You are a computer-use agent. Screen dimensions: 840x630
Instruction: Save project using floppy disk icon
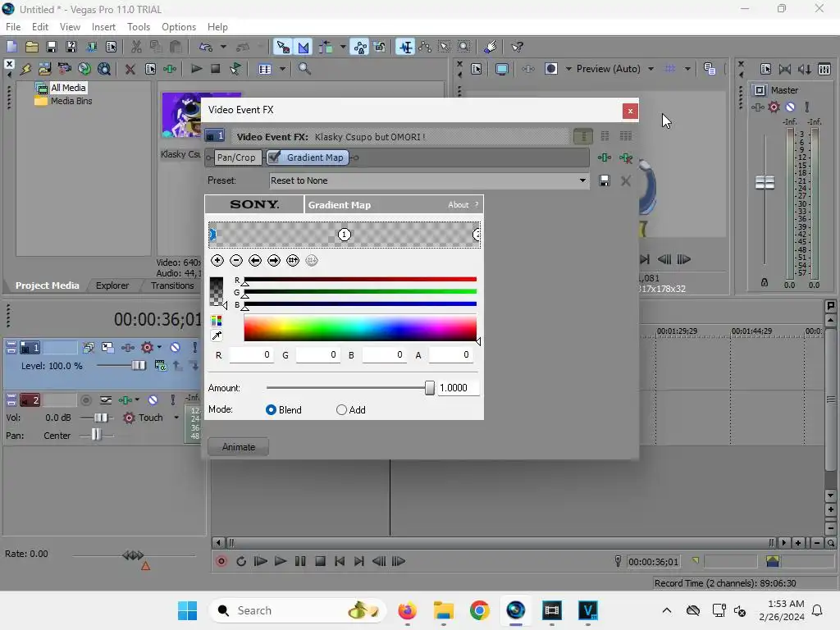click(52, 47)
